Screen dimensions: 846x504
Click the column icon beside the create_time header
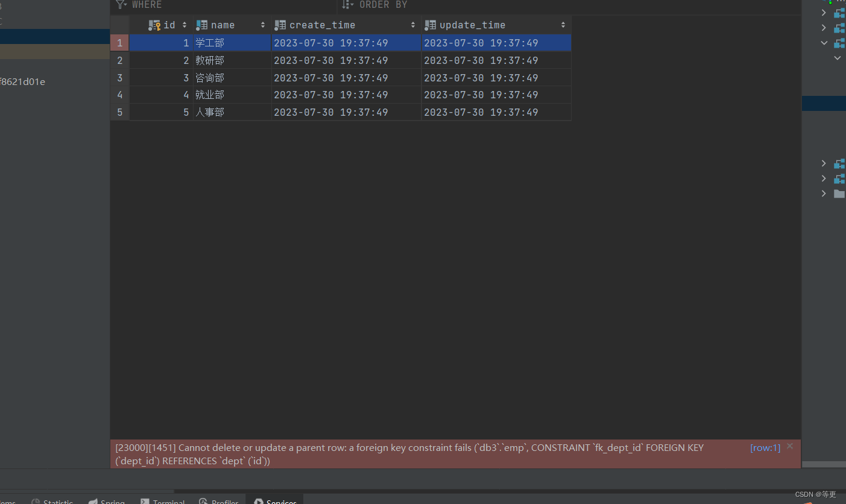click(280, 25)
